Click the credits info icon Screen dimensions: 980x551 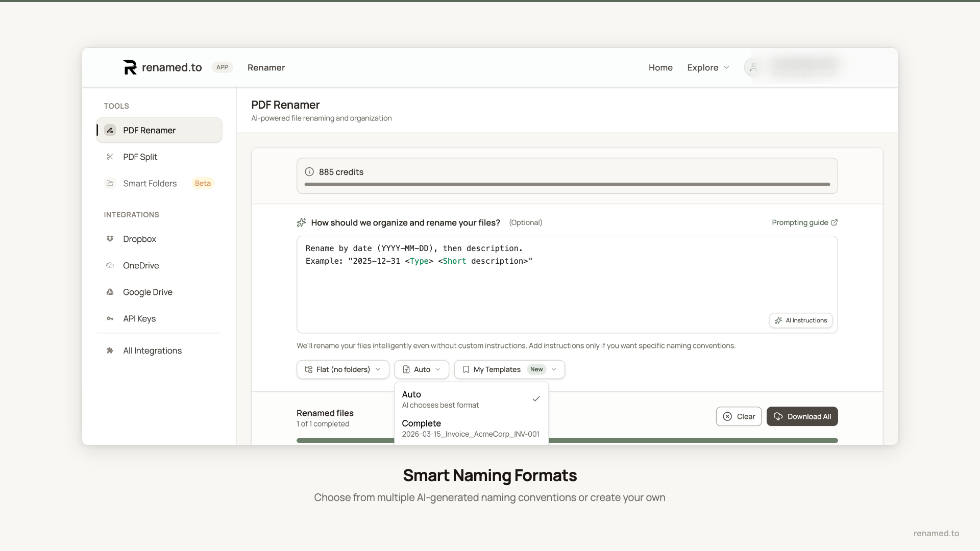pyautogui.click(x=309, y=172)
